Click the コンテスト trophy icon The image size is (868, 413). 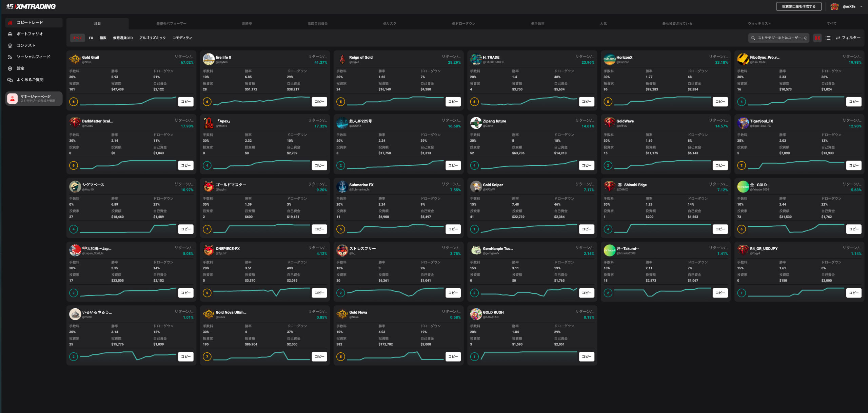10,45
